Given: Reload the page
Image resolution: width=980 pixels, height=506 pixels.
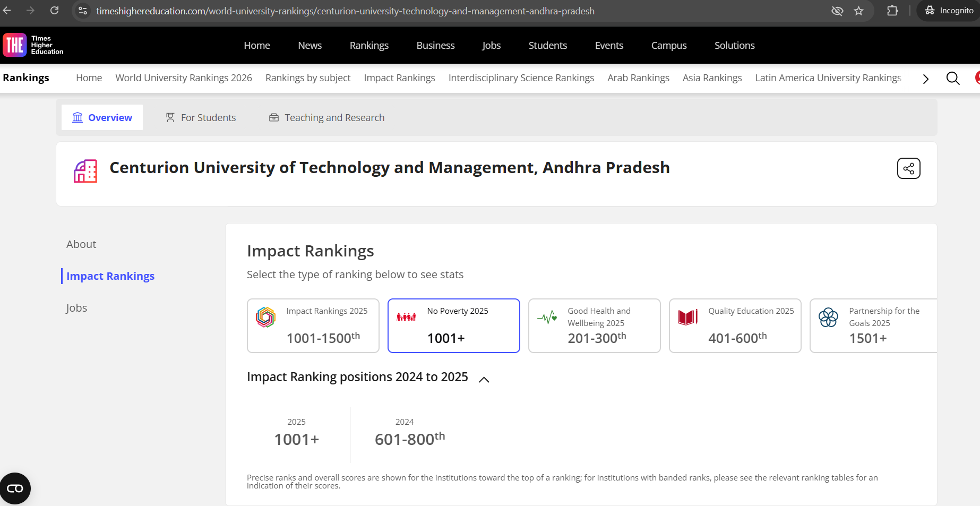Looking at the screenshot, I should click(54, 11).
